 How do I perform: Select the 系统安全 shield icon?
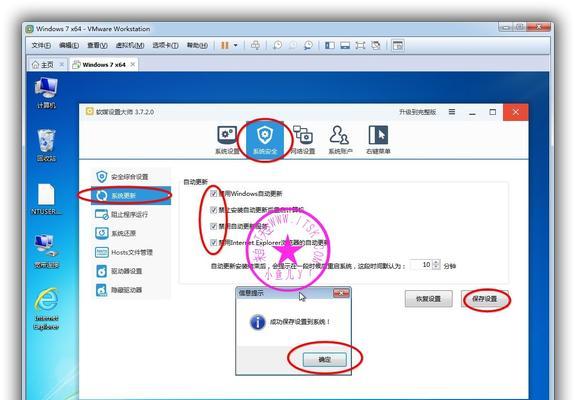click(265, 140)
